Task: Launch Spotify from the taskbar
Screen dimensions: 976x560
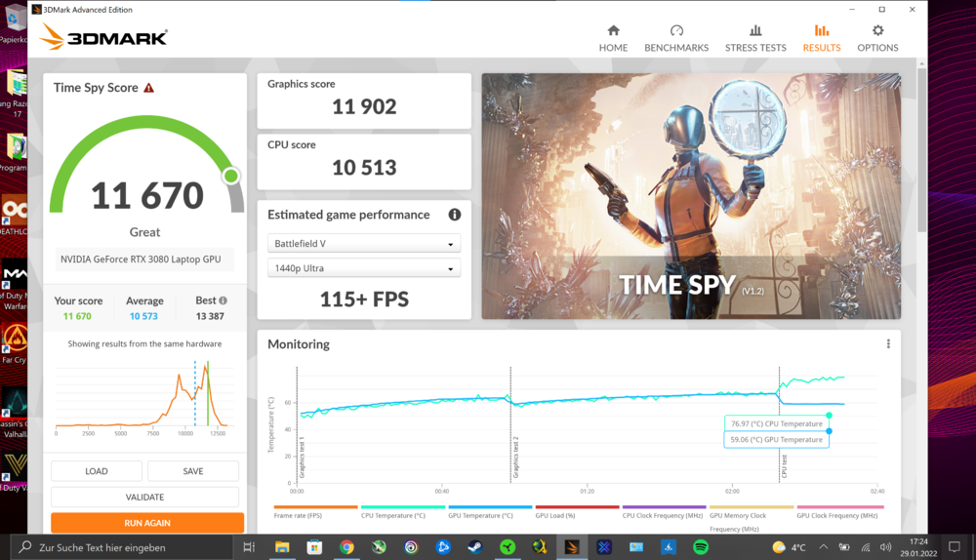Action: 701,547
